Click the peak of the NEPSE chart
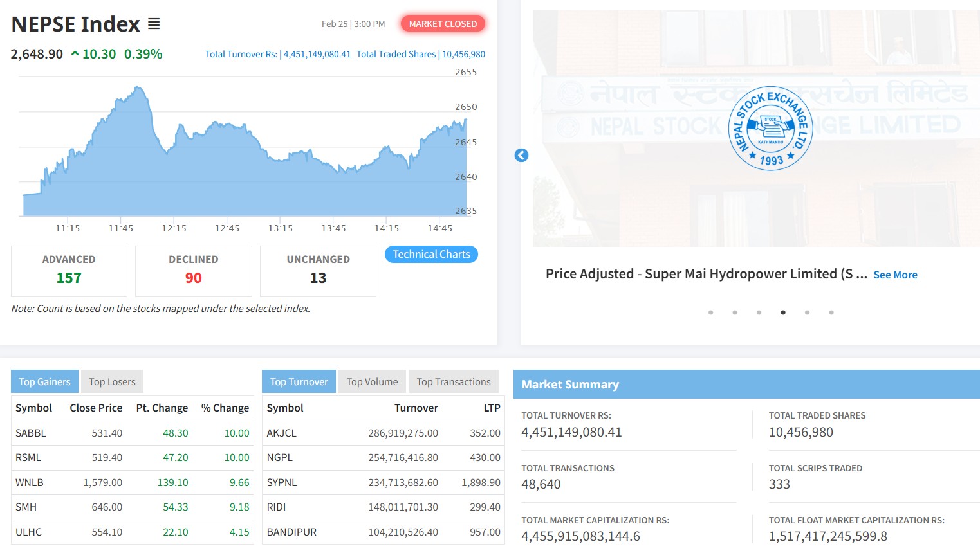980x553 pixels. (x=137, y=87)
